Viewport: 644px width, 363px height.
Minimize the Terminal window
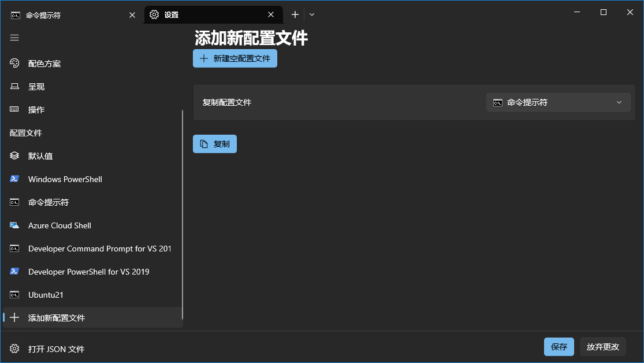pos(577,12)
